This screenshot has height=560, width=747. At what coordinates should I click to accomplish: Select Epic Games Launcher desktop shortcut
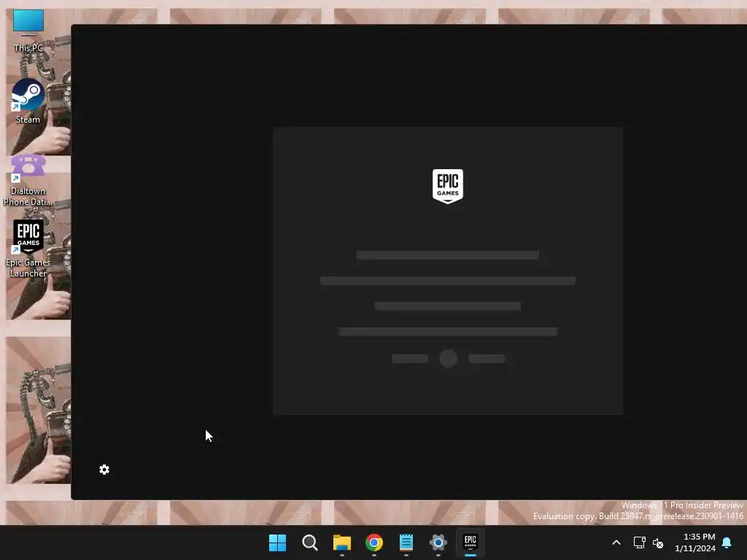(28, 249)
